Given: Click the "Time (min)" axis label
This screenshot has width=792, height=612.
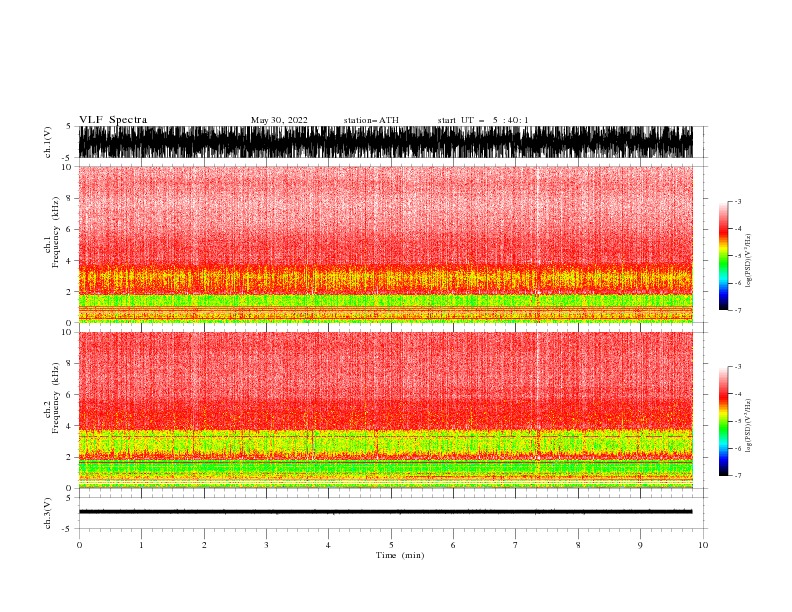Looking at the screenshot, I should point(400,555).
